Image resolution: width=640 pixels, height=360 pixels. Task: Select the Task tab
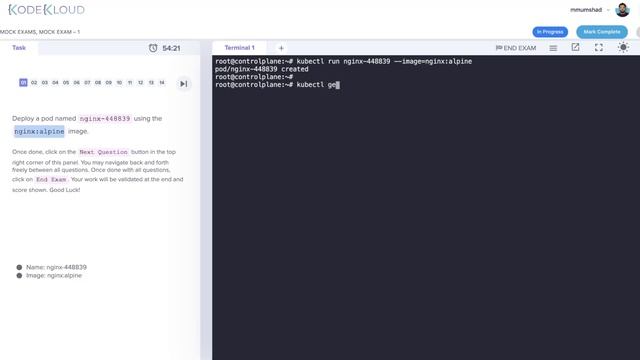pyautogui.click(x=19, y=48)
